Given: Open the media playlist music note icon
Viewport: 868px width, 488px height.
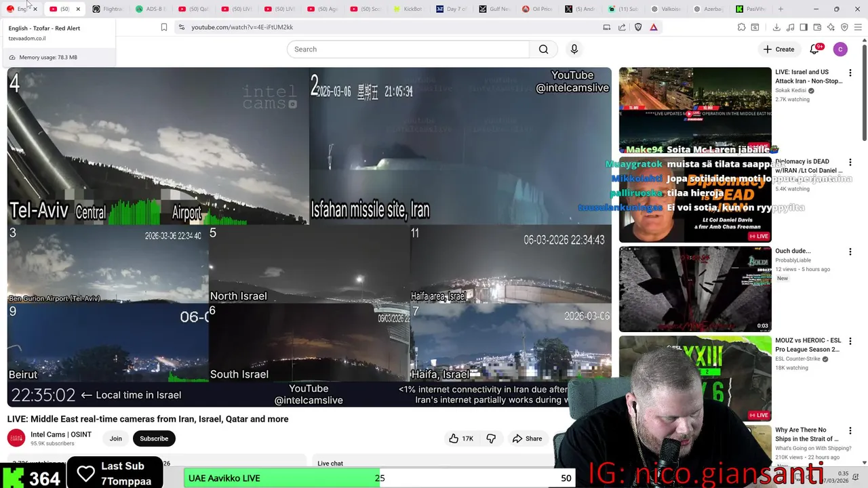Looking at the screenshot, I should (x=791, y=27).
